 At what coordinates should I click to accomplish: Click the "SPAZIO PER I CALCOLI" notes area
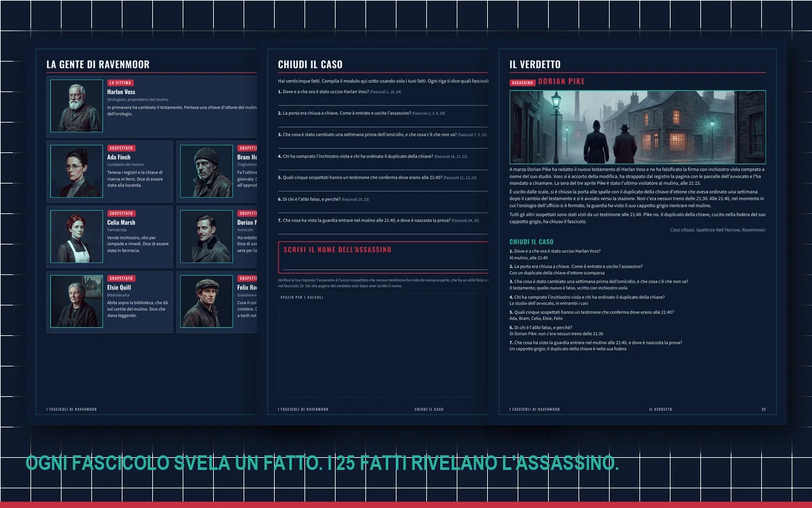[x=383, y=345]
